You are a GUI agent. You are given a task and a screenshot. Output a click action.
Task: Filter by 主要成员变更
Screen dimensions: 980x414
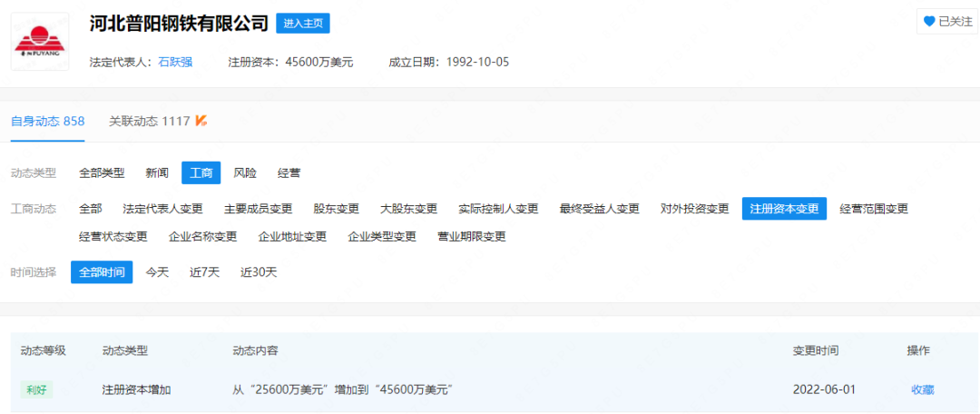[x=258, y=209]
